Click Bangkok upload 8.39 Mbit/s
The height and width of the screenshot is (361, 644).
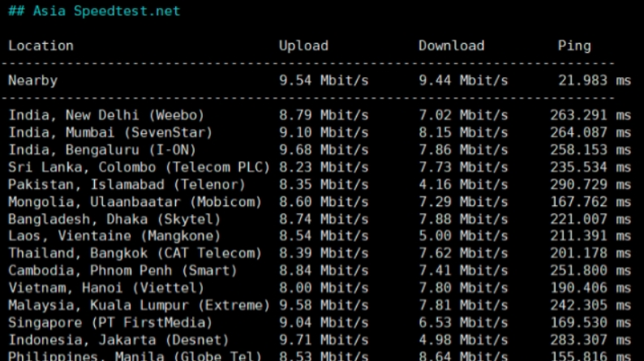(x=324, y=253)
